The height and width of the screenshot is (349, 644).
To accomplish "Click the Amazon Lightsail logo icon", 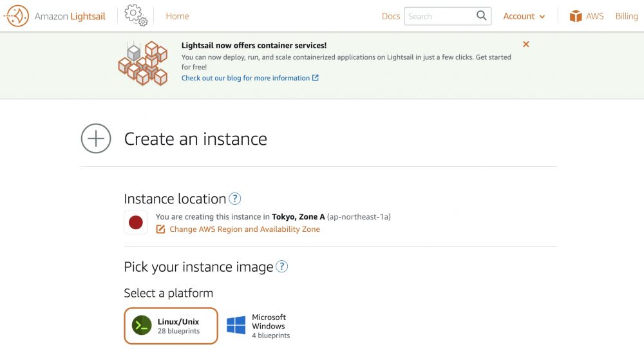I will click(17, 16).
